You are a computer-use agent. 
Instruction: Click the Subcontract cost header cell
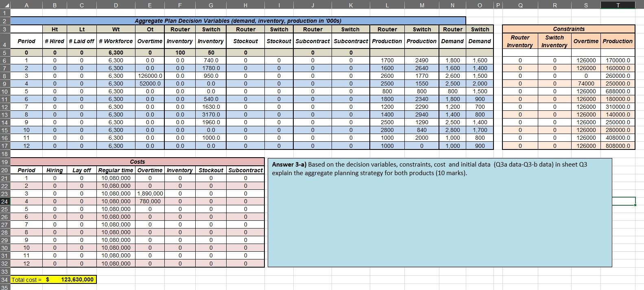click(x=246, y=170)
